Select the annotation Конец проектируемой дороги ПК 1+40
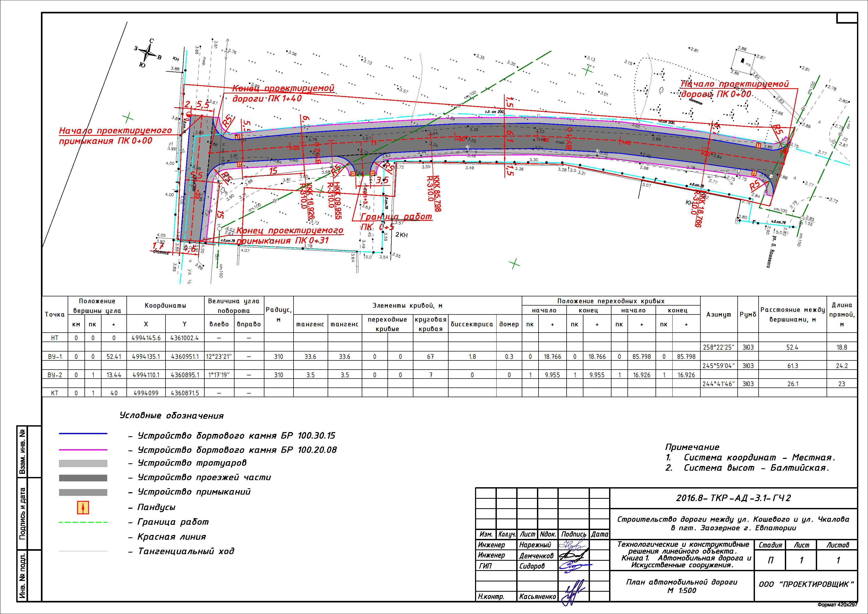 283,93
